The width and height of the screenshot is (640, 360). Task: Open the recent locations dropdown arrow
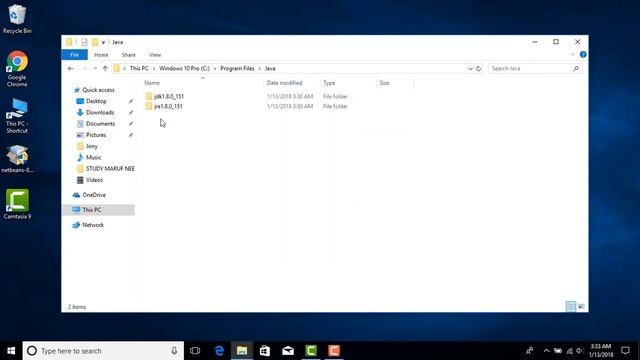click(x=95, y=69)
